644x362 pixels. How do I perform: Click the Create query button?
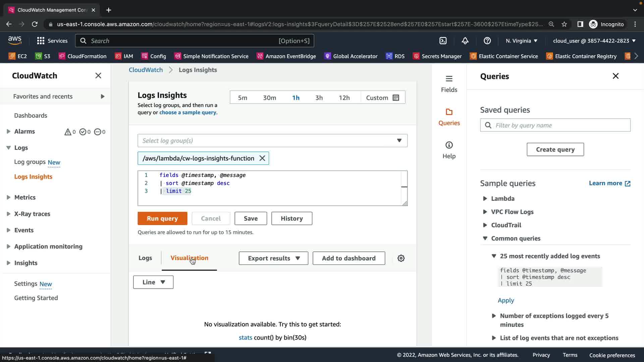coord(555,149)
